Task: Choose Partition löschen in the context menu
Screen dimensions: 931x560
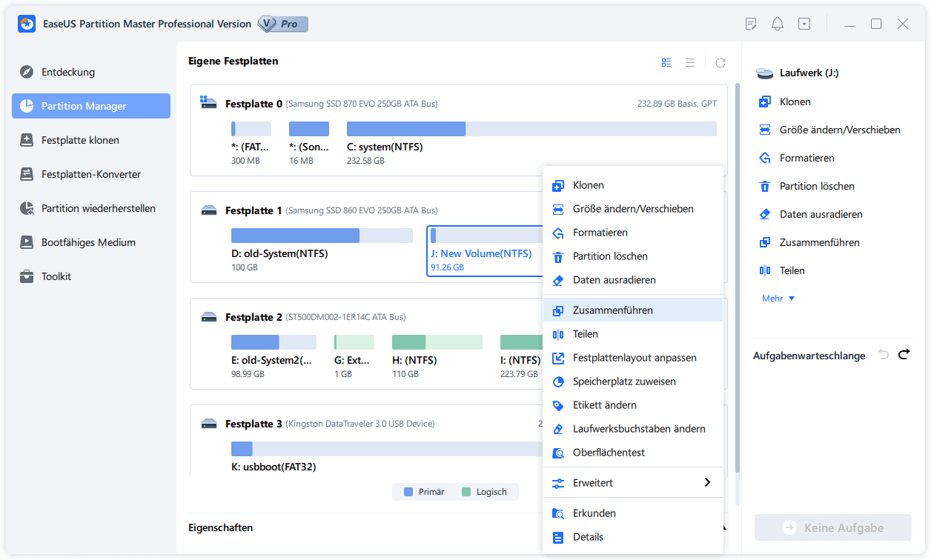Action: 633,256
